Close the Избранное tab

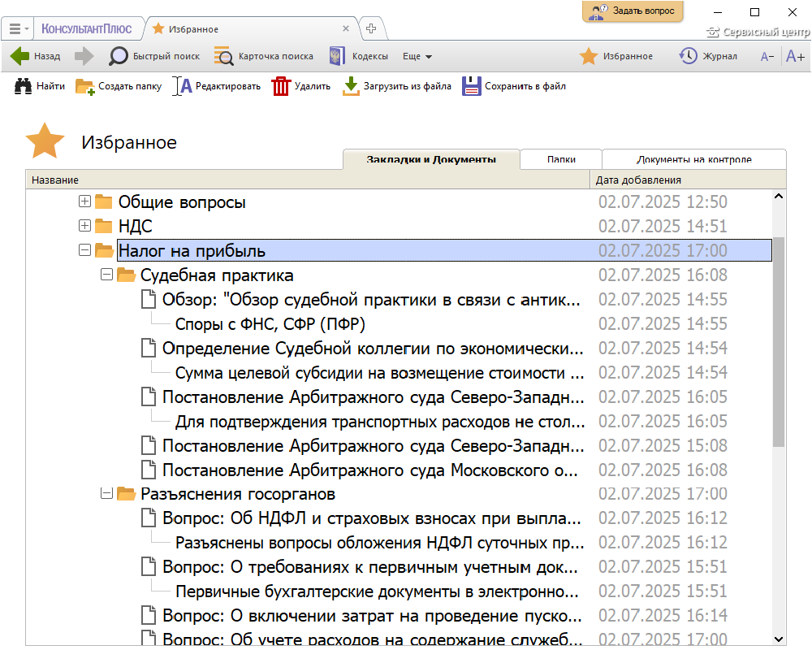coord(346,29)
